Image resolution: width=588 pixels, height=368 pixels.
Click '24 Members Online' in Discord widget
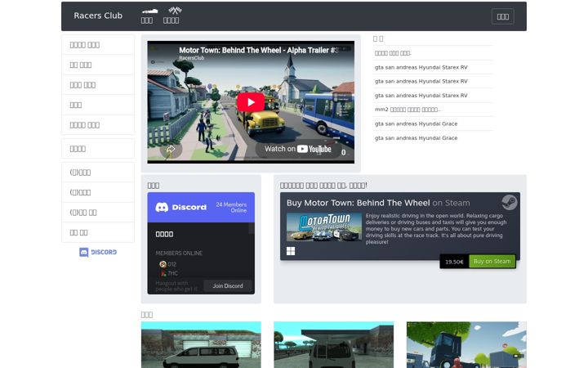coord(231,207)
